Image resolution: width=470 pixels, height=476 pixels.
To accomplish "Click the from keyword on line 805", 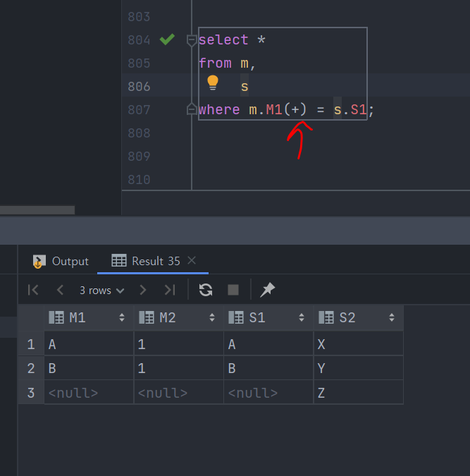I will [215, 63].
